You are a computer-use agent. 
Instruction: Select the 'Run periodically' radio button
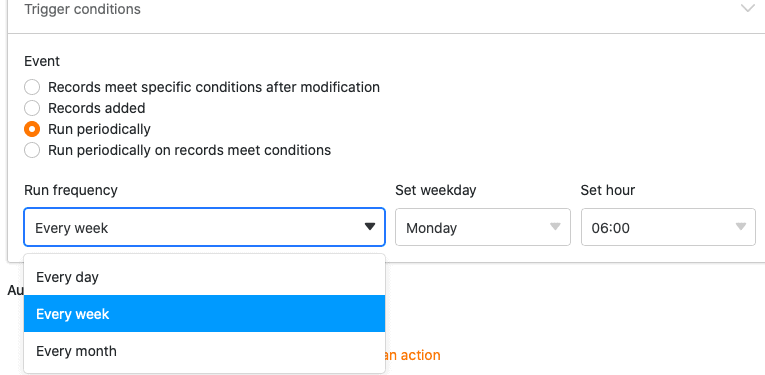(x=32, y=129)
